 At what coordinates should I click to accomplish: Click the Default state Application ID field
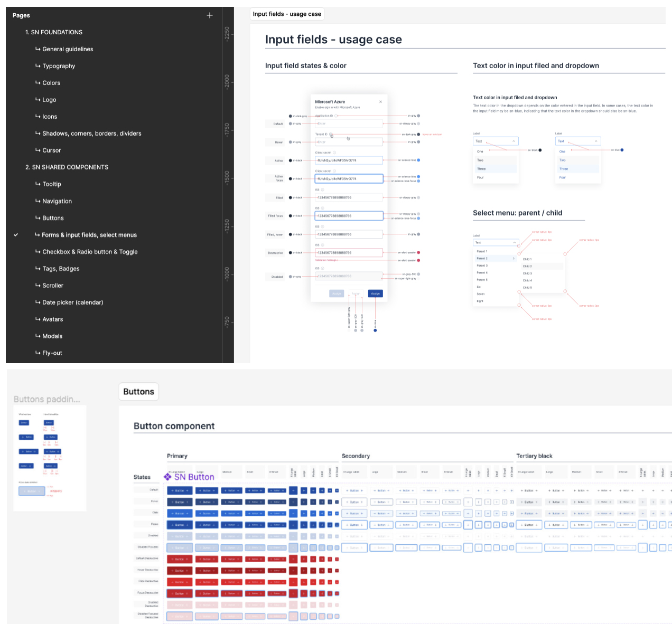pyautogui.click(x=349, y=124)
